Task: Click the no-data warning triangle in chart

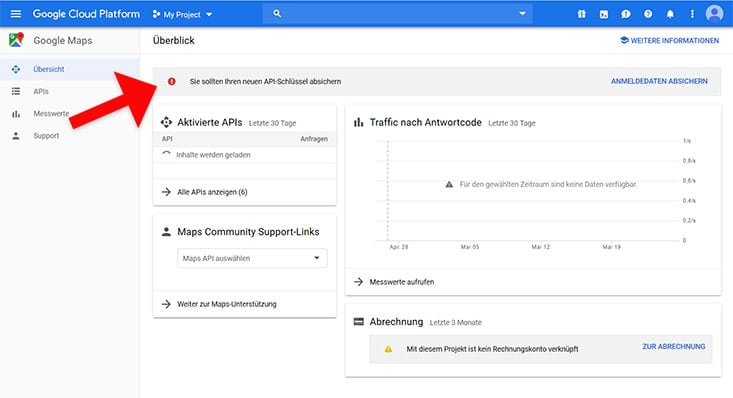Action: tap(449, 184)
